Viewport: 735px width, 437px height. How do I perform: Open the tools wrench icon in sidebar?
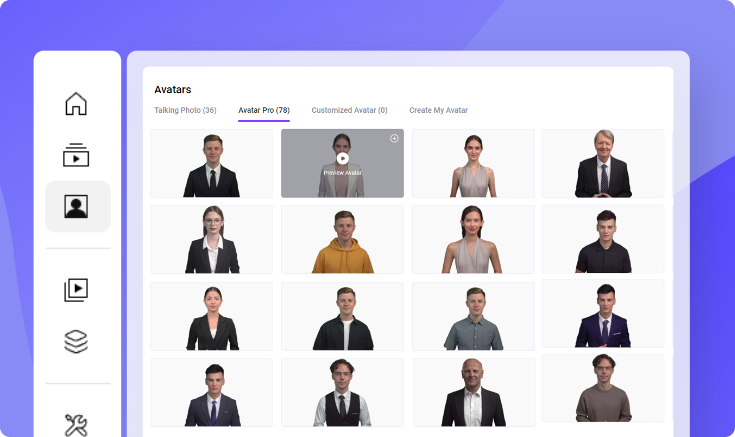coord(76,424)
